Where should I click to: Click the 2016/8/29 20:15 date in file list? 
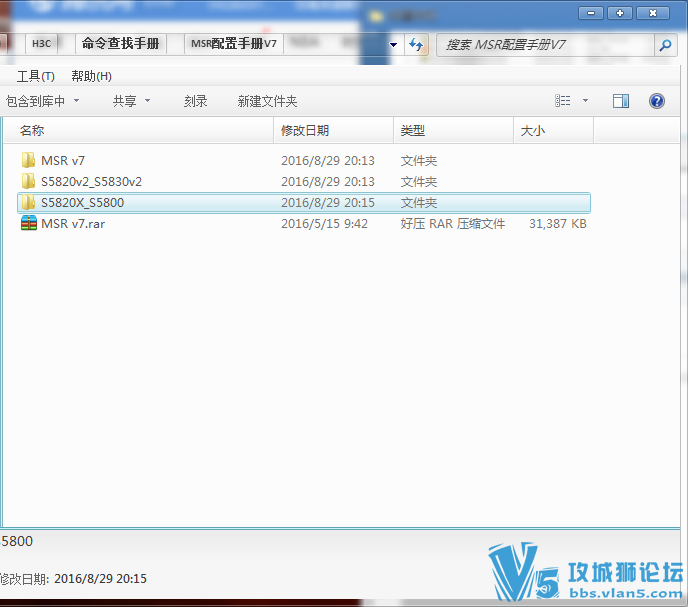pyautogui.click(x=328, y=203)
